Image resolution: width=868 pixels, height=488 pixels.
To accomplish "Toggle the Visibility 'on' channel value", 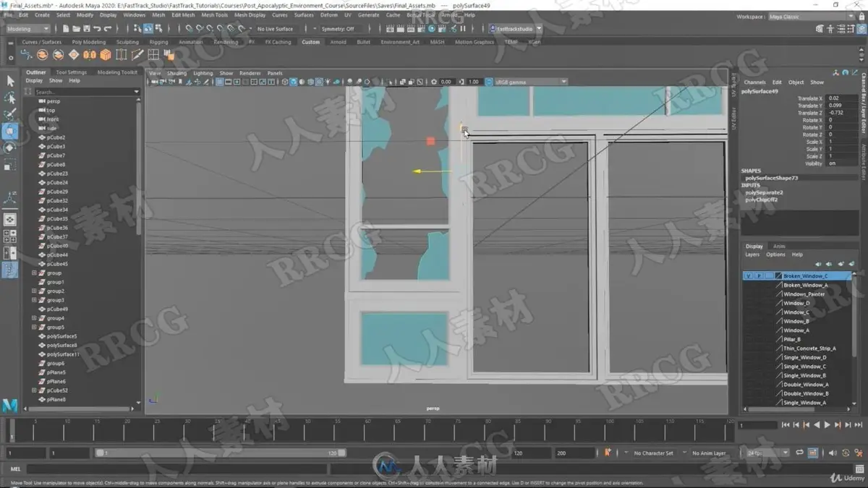I will point(843,163).
